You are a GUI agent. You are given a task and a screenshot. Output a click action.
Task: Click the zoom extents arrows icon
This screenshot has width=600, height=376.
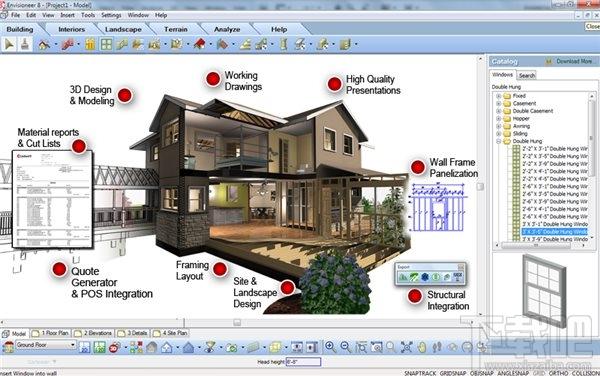[x=406, y=347]
